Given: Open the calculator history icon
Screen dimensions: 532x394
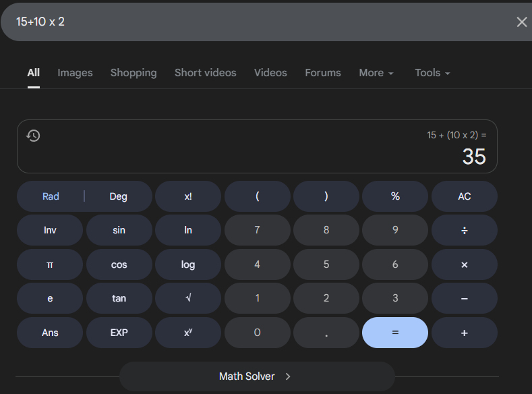Looking at the screenshot, I should click(33, 136).
